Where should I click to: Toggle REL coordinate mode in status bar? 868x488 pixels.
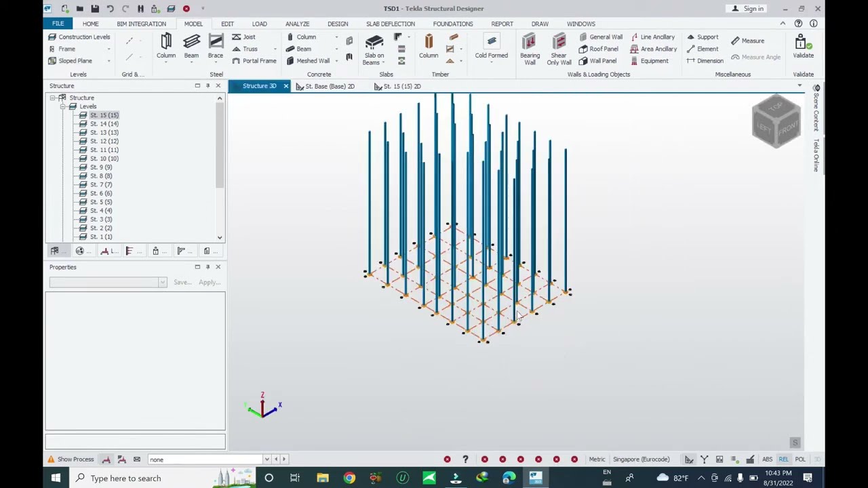pos(784,460)
